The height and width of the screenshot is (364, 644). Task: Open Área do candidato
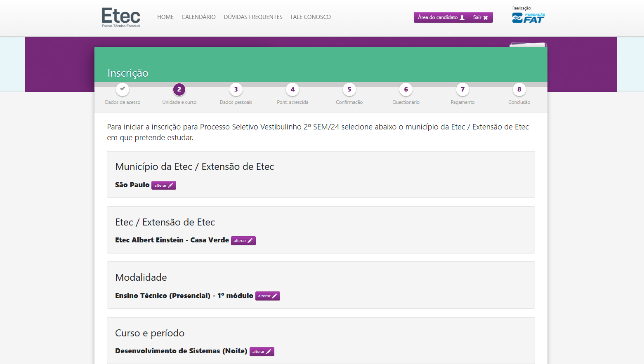click(441, 17)
